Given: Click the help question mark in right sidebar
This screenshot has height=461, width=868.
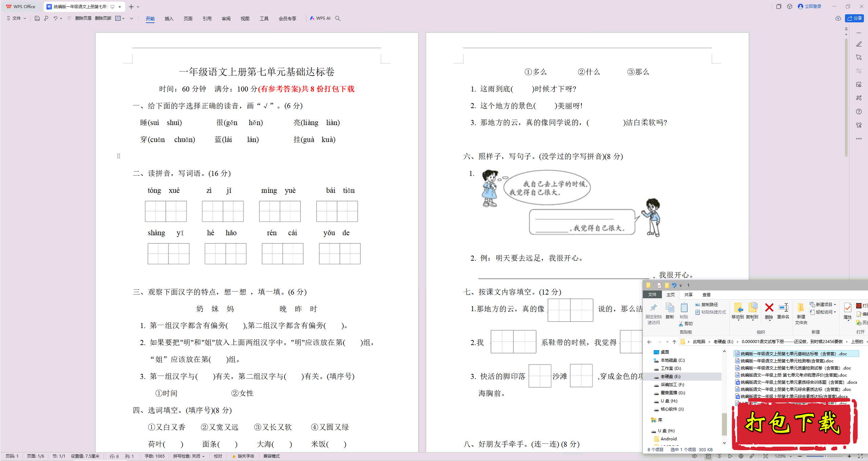Looking at the screenshot, I should 859,112.
